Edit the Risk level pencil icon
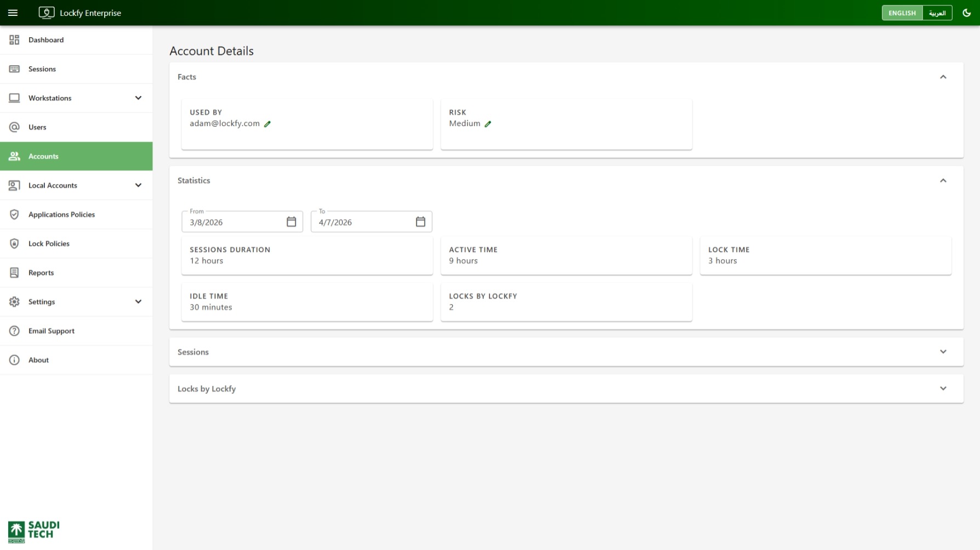Image resolution: width=980 pixels, height=550 pixels. coord(488,124)
